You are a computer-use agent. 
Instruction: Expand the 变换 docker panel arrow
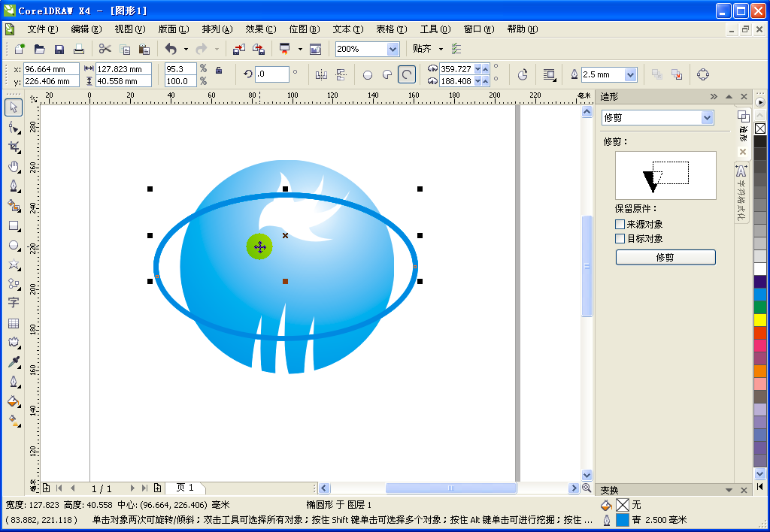729,490
